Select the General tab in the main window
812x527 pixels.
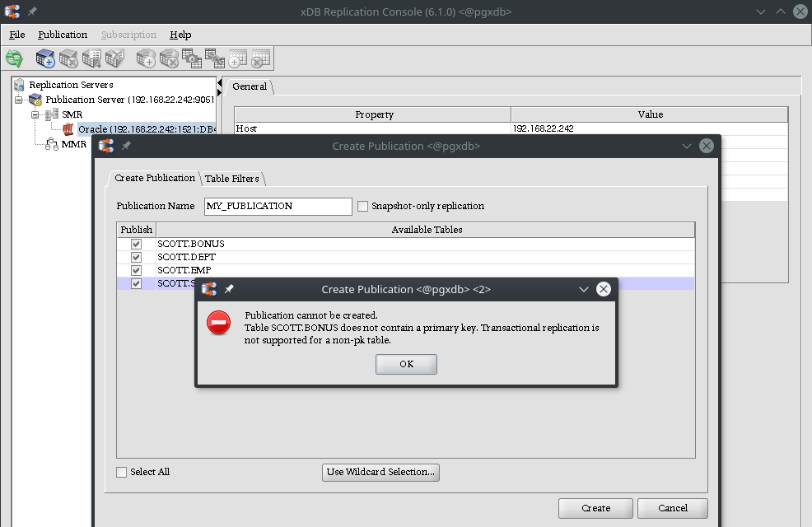tap(250, 86)
